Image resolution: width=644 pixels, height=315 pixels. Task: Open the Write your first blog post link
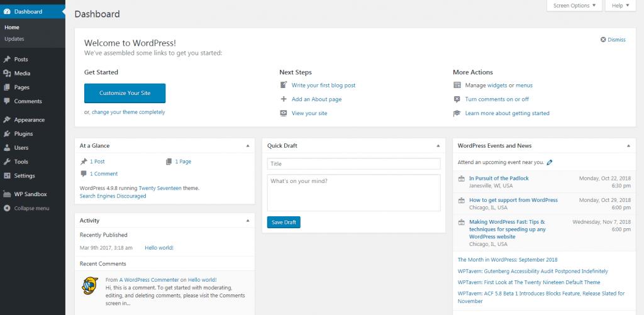(324, 86)
